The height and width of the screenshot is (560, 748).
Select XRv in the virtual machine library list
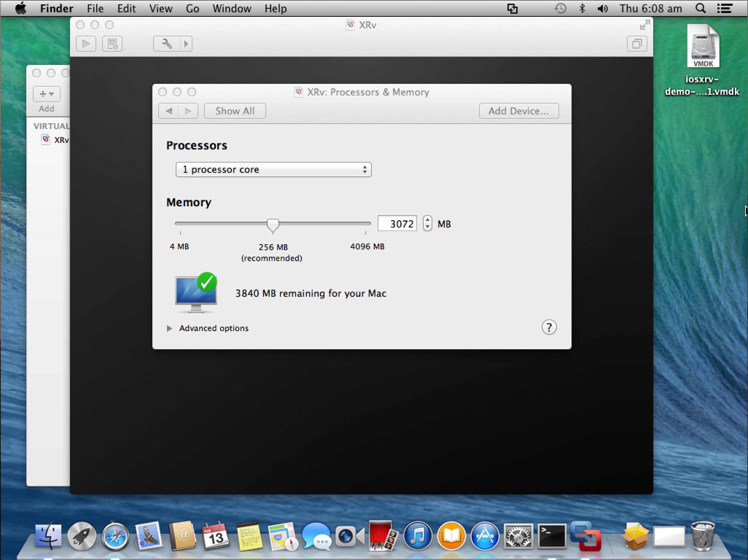(x=55, y=140)
